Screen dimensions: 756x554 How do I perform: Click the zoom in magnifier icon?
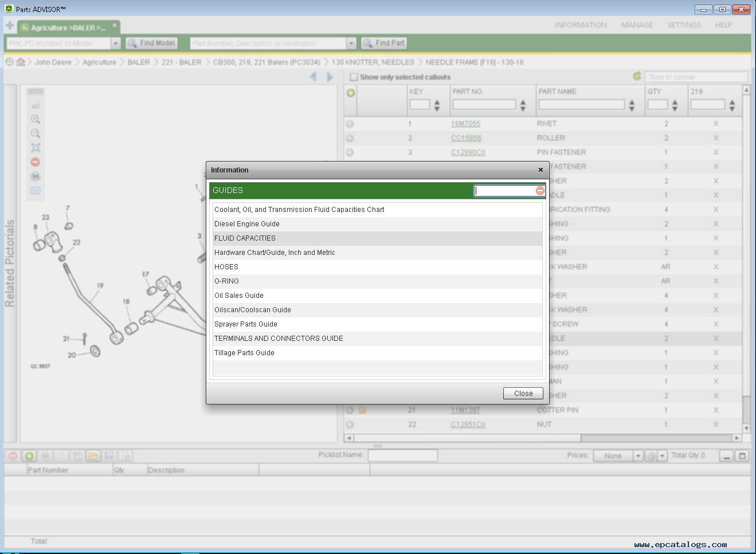pyautogui.click(x=36, y=119)
